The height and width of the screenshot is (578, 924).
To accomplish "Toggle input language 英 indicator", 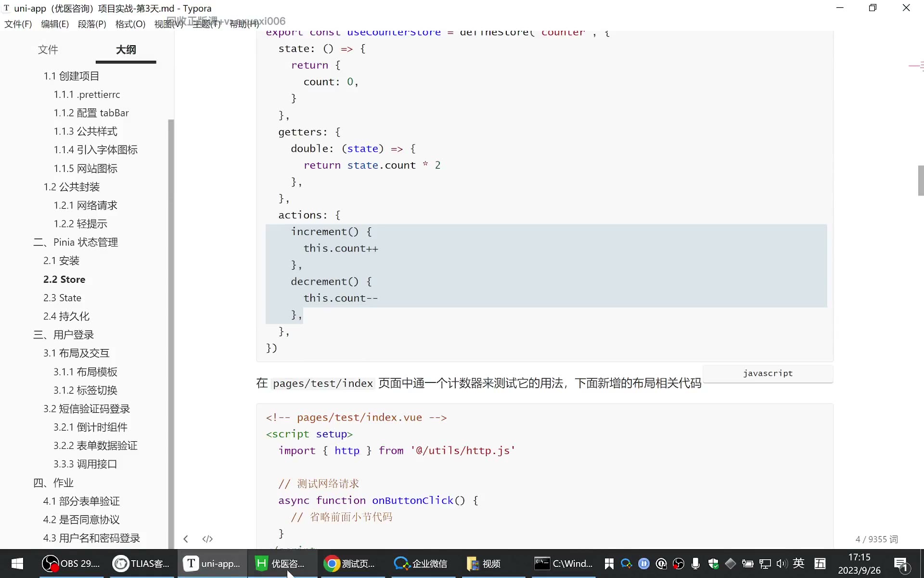I will 799,563.
